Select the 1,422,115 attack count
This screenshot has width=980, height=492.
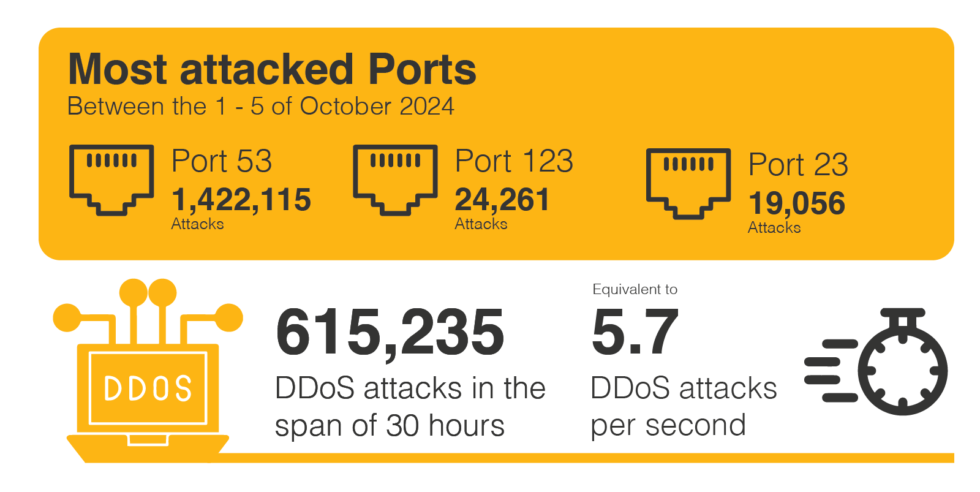[x=241, y=200]
